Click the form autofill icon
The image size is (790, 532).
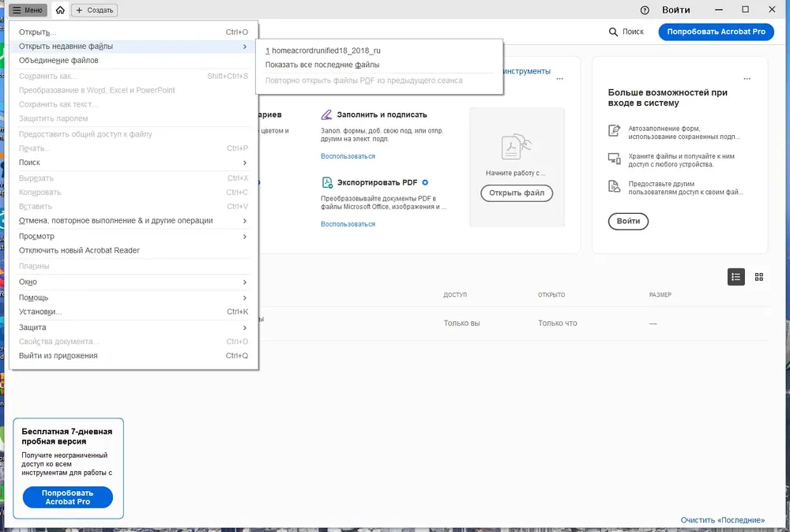[x=614, y=130]
